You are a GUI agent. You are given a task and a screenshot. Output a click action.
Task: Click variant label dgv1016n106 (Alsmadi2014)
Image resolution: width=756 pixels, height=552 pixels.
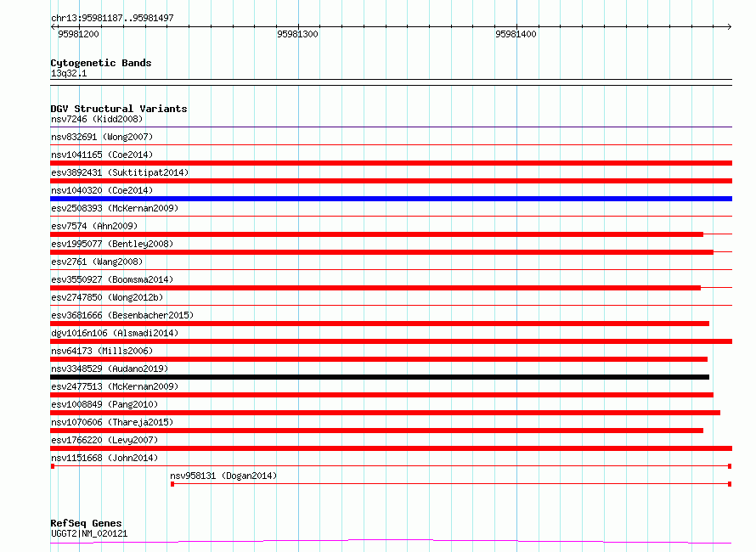click(115, 333)
